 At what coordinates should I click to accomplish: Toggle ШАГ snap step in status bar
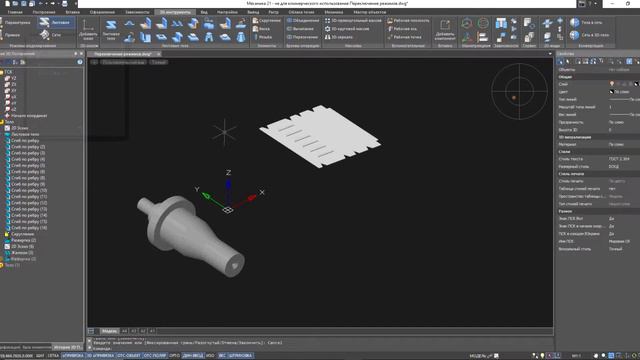40,356
